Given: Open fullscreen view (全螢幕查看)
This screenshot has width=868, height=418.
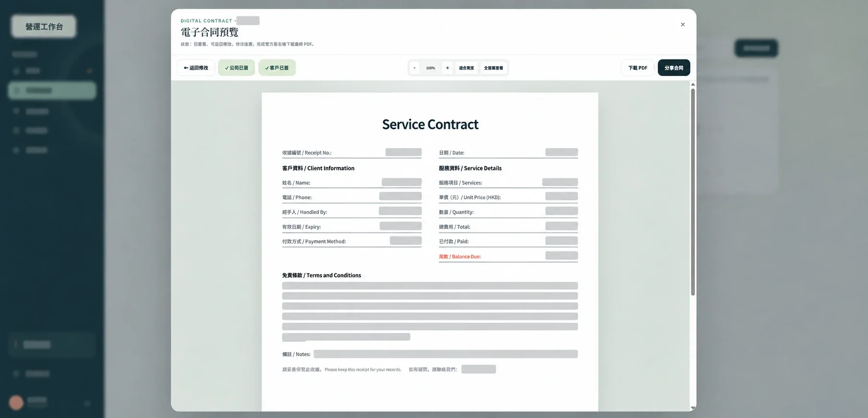Looking at the screenshot, I should pos(494,68).
